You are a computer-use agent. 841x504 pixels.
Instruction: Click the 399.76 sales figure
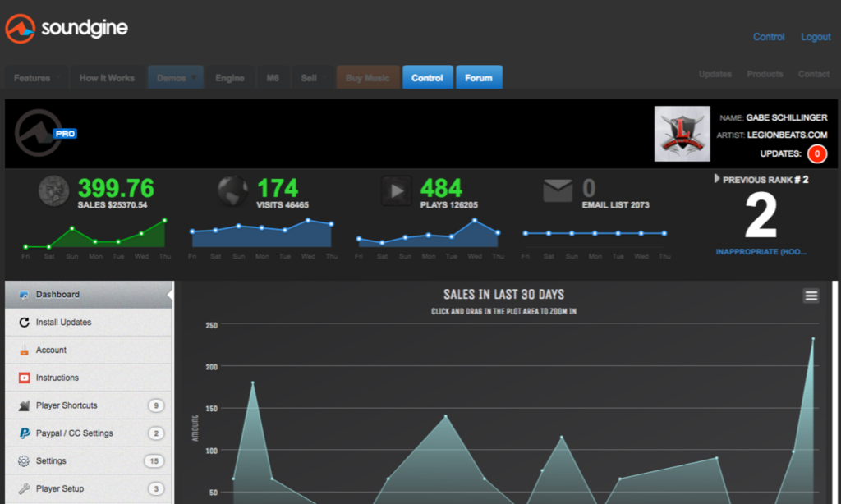[x=116, y=188]
